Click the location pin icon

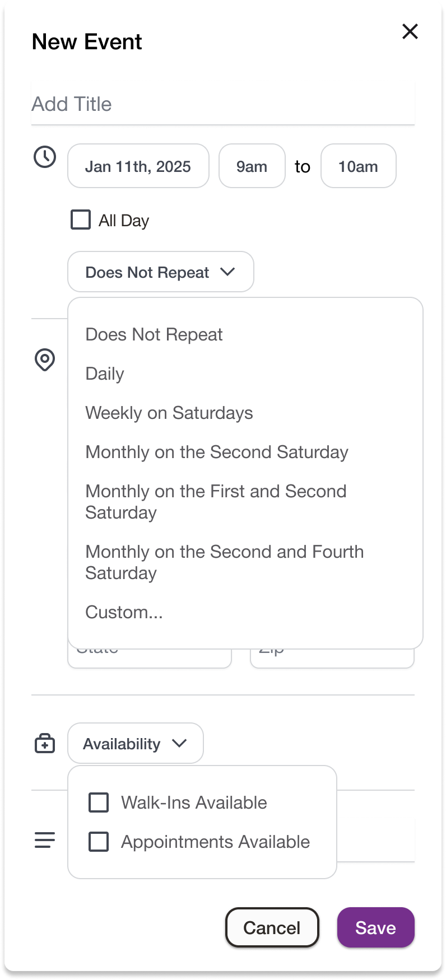point(45,361)
